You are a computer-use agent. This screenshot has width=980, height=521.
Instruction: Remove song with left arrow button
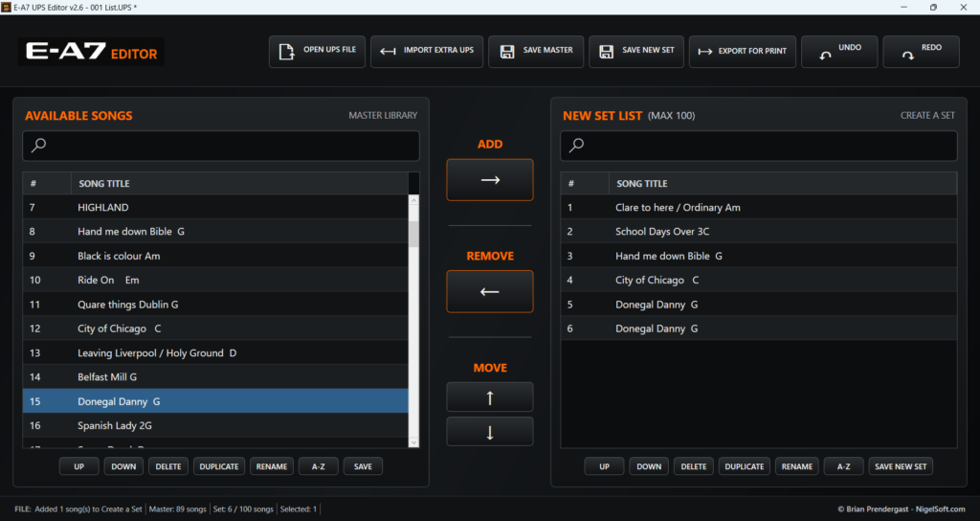(x=490, y=291)
